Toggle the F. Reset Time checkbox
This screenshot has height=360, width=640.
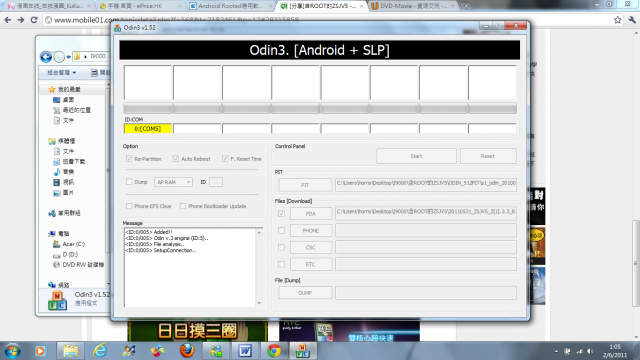click(225, 159)
